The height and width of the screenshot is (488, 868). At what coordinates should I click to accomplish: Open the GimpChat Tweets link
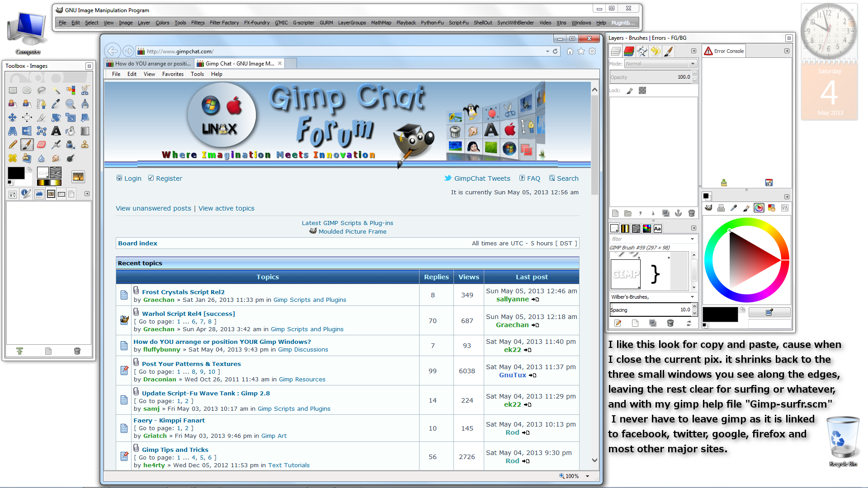[477, 178]
